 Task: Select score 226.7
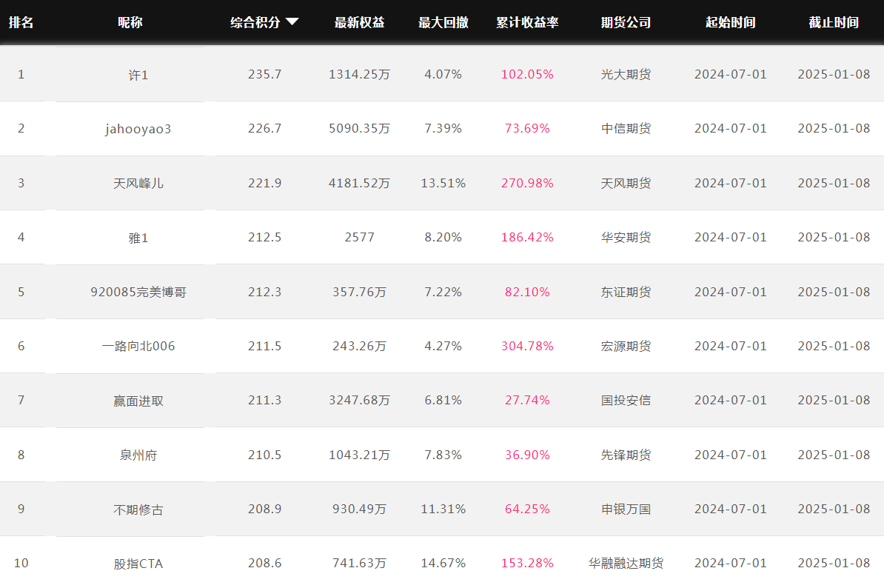click(264, 129)
